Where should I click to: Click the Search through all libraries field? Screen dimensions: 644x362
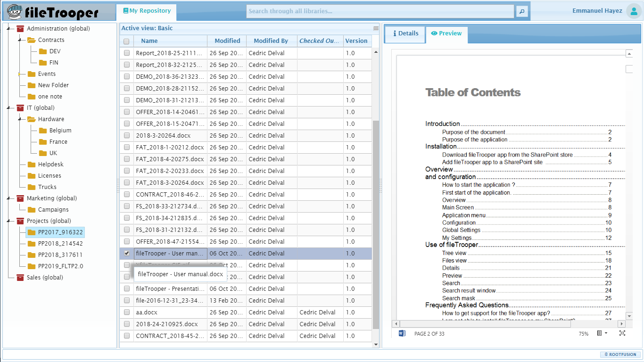380,11
